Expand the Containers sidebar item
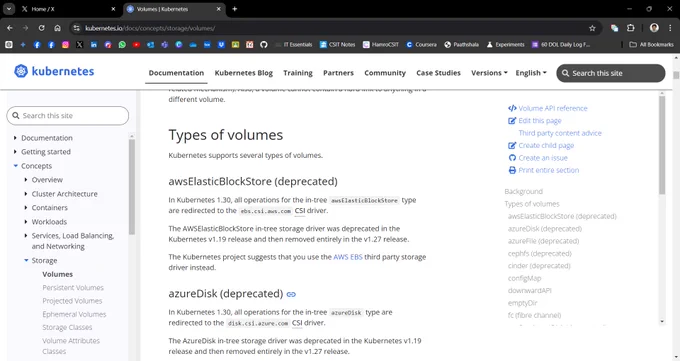Screen dimensions: 680x361 click(x=26, y=208)
